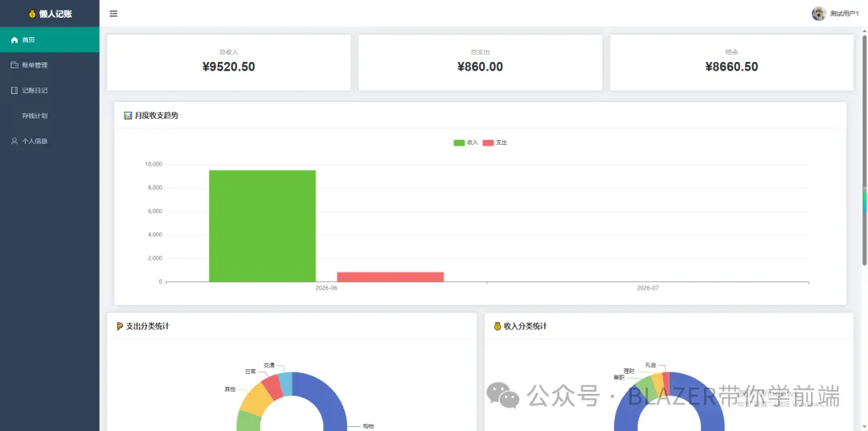Open 个人信息 in the sidebar
Image resolution: width=868 pixels, height=431 pixels.
[x=50, y=142]
